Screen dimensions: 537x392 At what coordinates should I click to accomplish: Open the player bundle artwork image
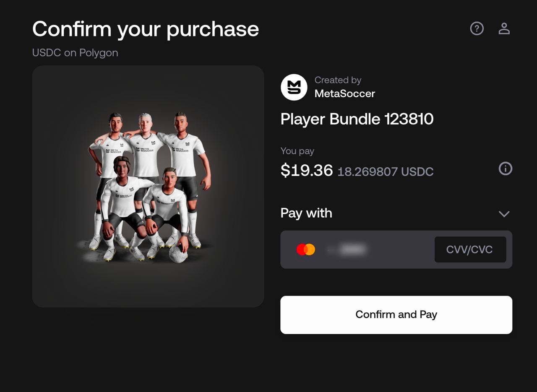148,186
